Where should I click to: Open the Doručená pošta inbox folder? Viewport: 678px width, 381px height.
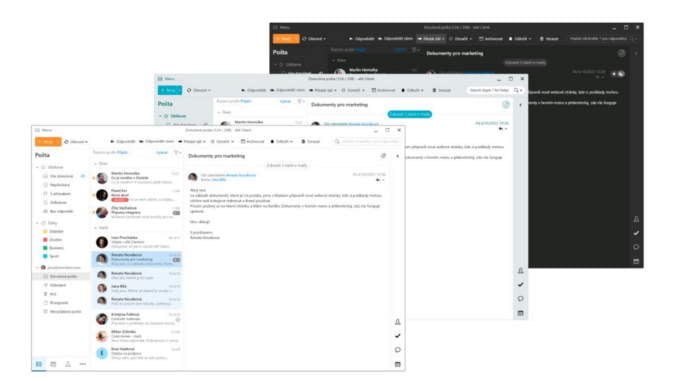pos(61,276)
